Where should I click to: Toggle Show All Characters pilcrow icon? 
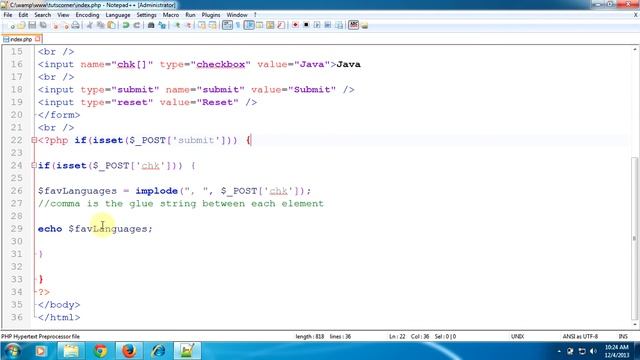tap(238, 25)
